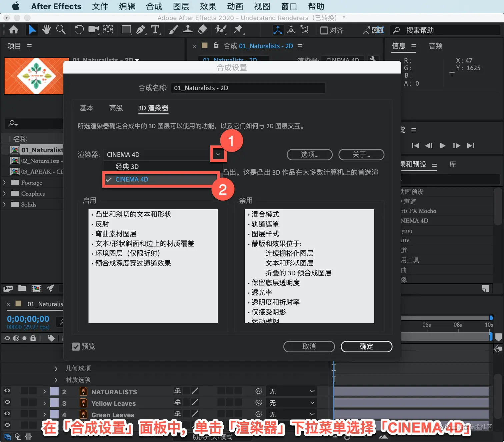
Task: Expand the Footage folder
Action: pos(4,183)
